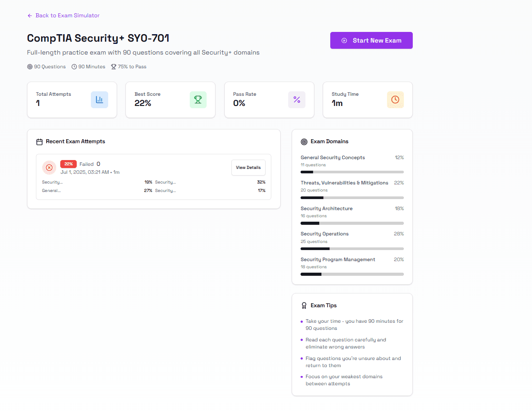
Task: Click the target icon beside Exam Domains
Action: pyautogui.click(x=304, y=141)
